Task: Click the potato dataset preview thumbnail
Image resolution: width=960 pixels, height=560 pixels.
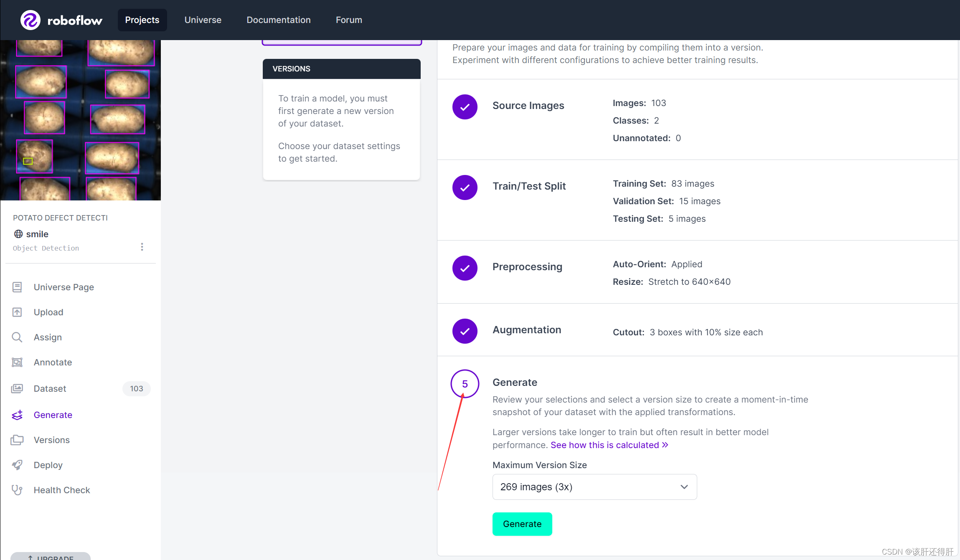Action: click(x=80, y=120)
